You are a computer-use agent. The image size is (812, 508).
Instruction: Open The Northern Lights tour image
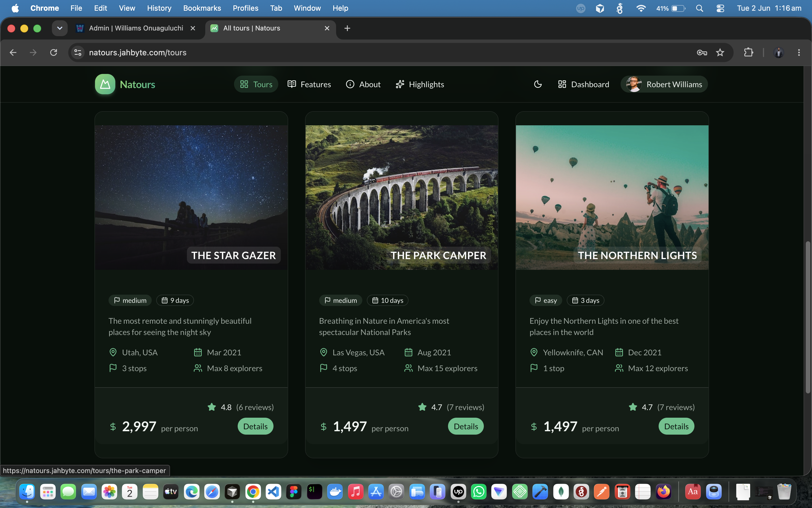(612, 197)
